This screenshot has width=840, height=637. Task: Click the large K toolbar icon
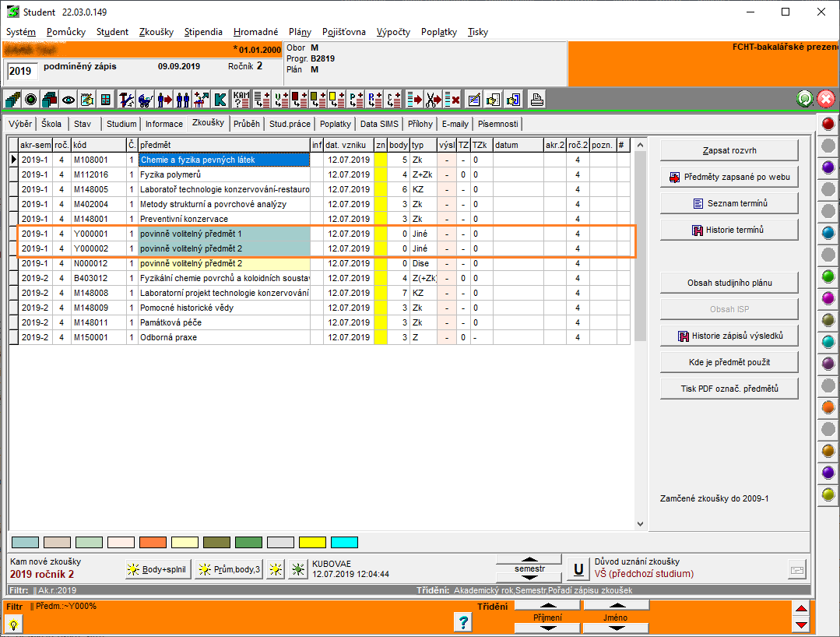point(220,100)
